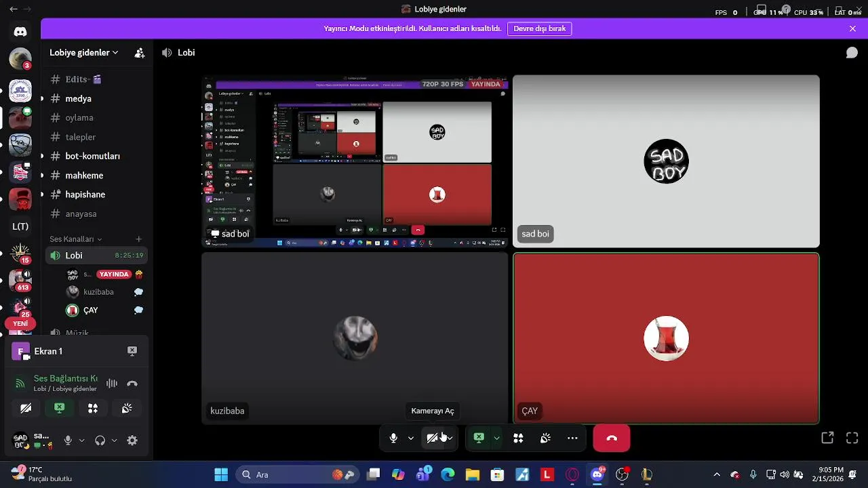Open soundboard from sidebar voice panel
This screenshot has width=868, height=488.
click(x=127, y=408)
